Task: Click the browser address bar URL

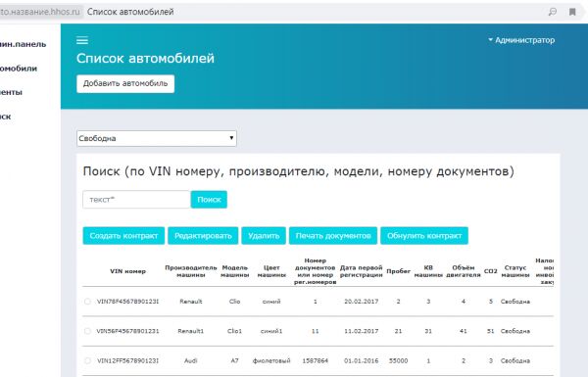Action: pos(40,12)
